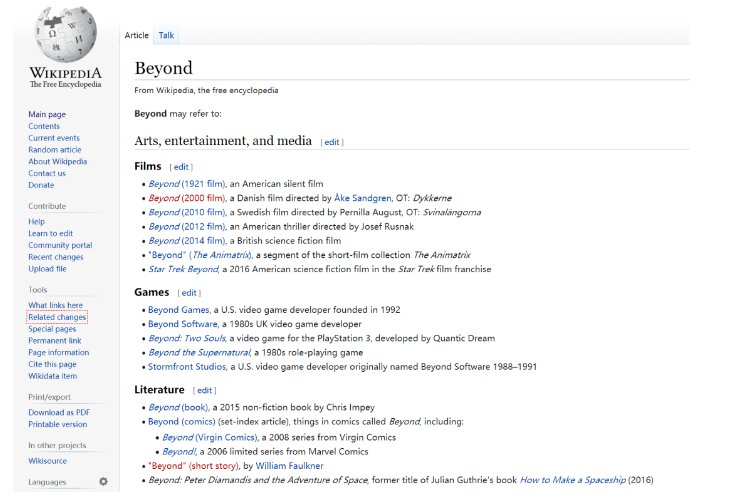Open Beyond: Two Souls article
This screenshot has height=503, width=748.
(x=187, y=338)
